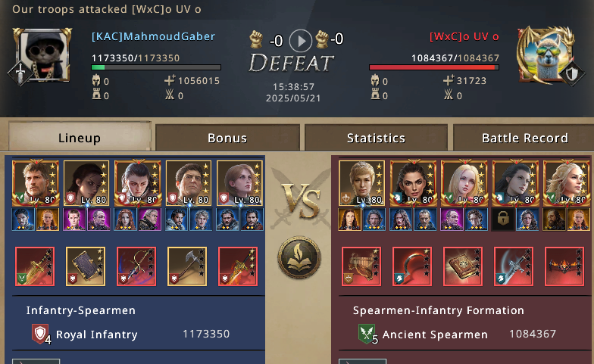Viewport: 594px width, 364px height.
Task: Select the battle axe weapon on attacker side
Action: [x=187, y=266]
